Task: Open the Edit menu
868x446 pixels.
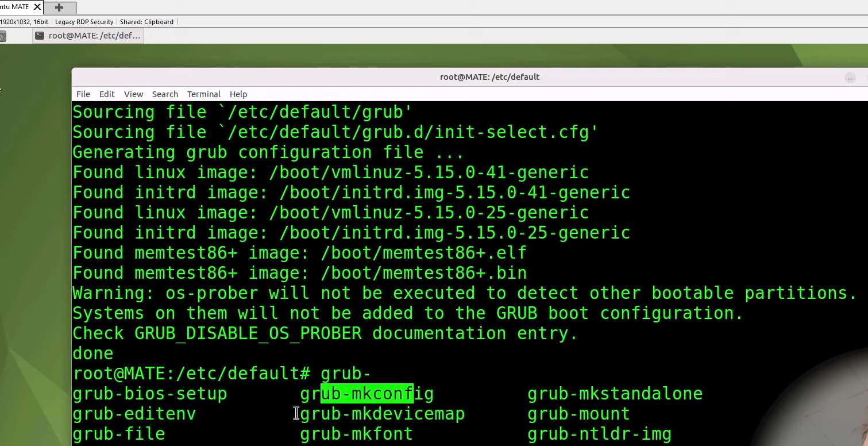Action: point(107,94)
